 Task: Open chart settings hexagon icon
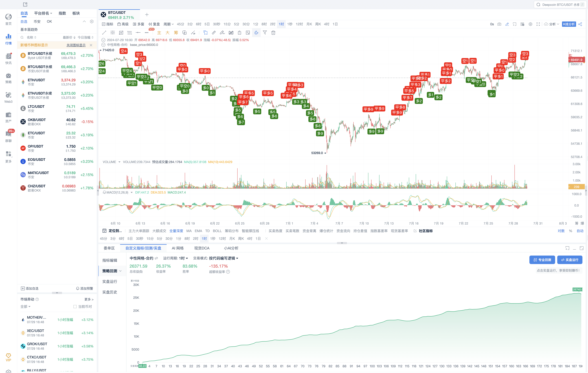(530, 24)
